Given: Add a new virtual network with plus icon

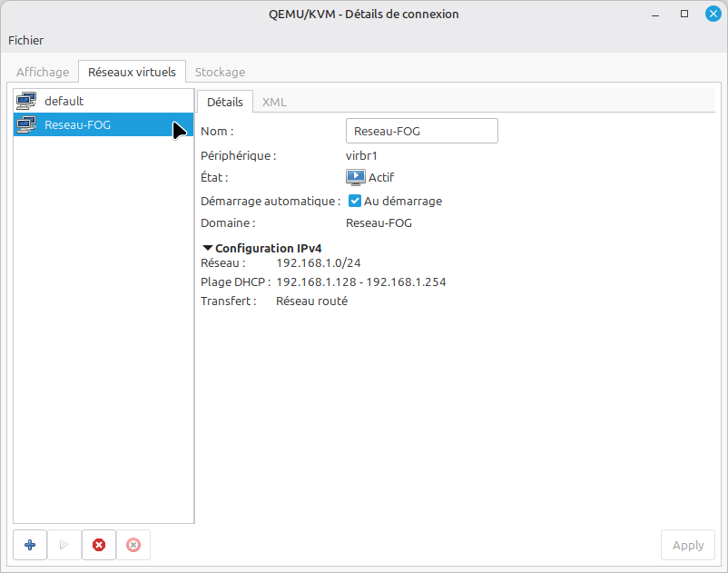Looking at the screenshot, I should (30, 545).
